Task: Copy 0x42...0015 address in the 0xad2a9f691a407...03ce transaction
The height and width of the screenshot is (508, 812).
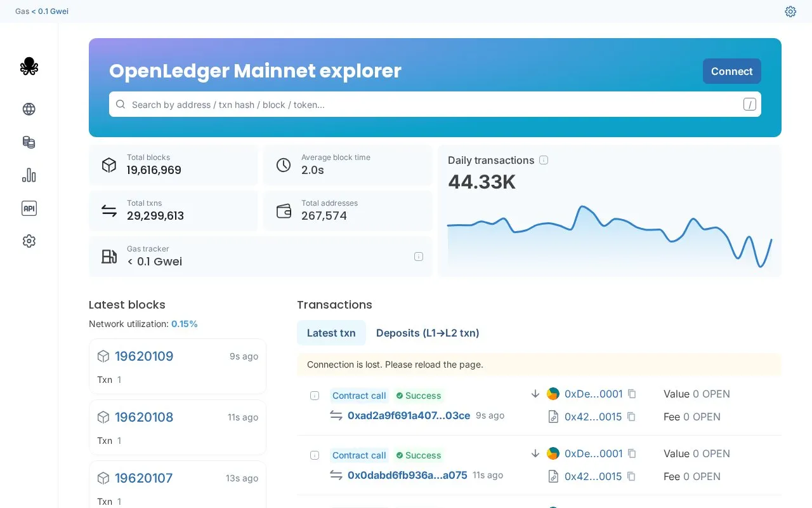Action: click(631, 417)
